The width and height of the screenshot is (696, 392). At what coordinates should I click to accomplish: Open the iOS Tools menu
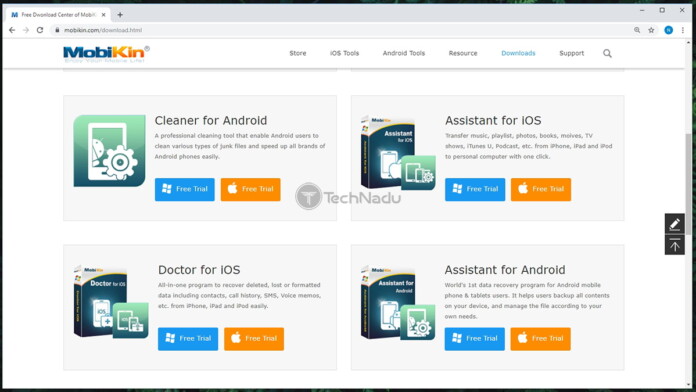(x=344, y=53)
